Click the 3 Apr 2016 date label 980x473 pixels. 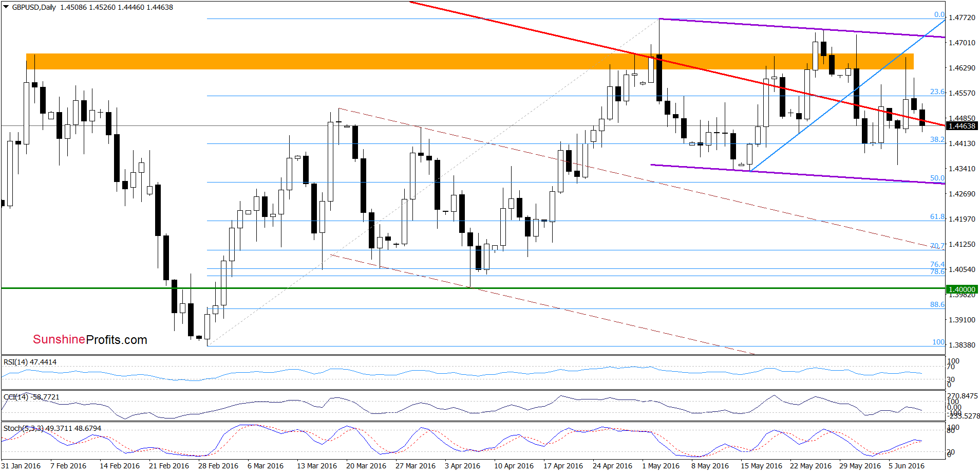(x=463, y=466)
